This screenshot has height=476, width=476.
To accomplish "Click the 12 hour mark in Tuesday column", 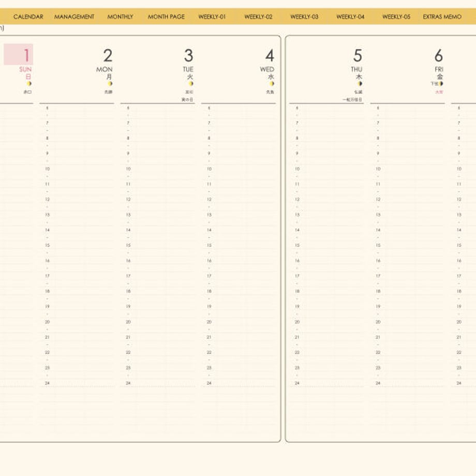I will (x=128, y=199).
